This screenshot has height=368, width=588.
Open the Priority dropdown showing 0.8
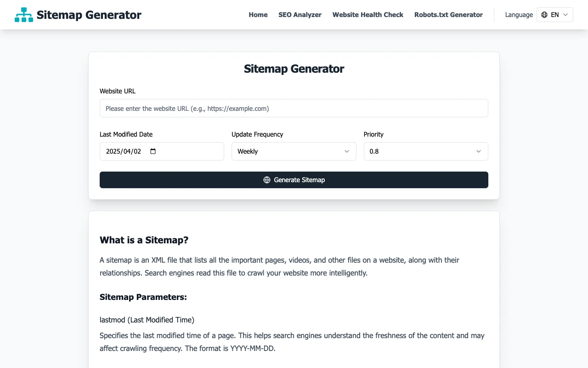(425, 151)
